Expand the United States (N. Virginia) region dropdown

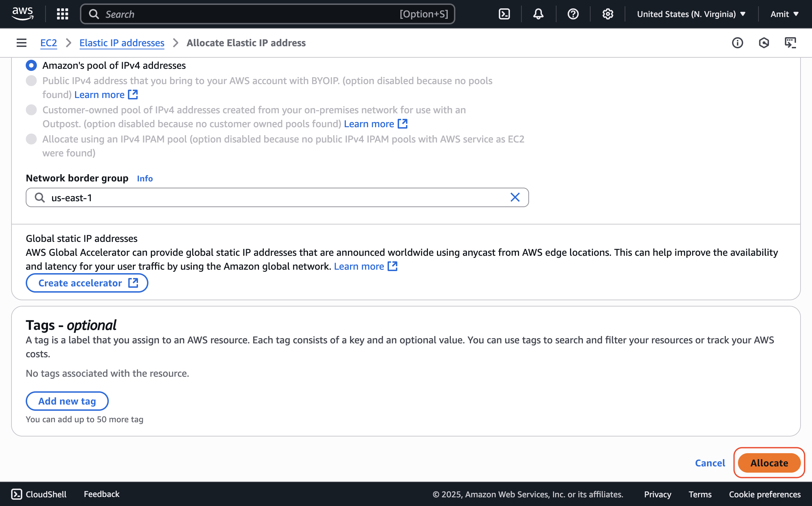691,14
